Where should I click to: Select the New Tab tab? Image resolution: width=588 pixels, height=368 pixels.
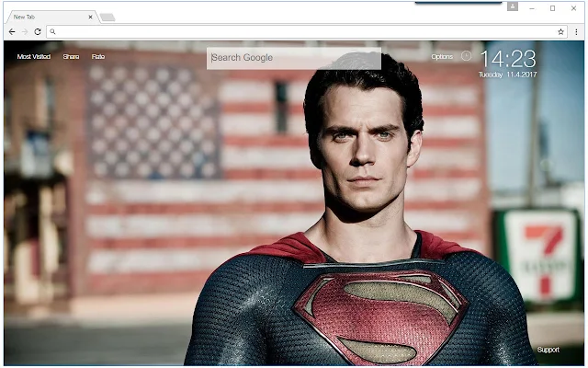[x=51, y=17]
